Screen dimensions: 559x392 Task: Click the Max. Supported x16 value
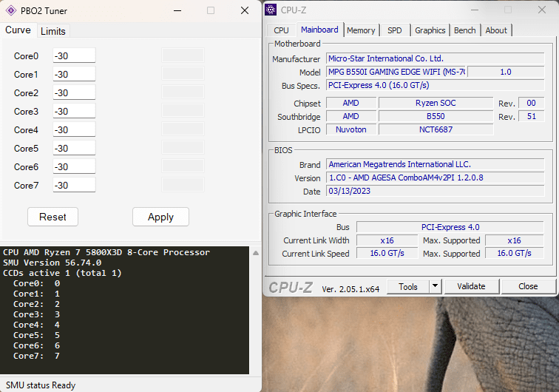tap(515, 240)
